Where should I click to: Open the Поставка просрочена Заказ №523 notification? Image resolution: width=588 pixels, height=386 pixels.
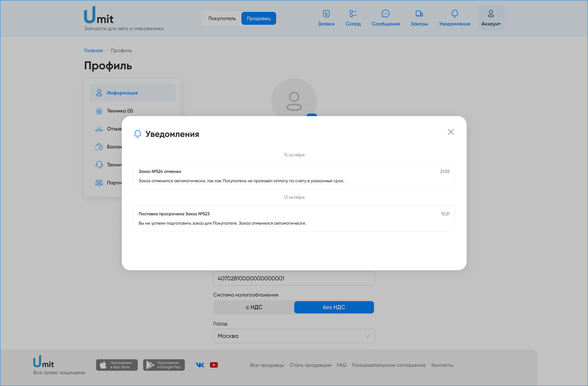pyautogui.click(x=294, y=219)
